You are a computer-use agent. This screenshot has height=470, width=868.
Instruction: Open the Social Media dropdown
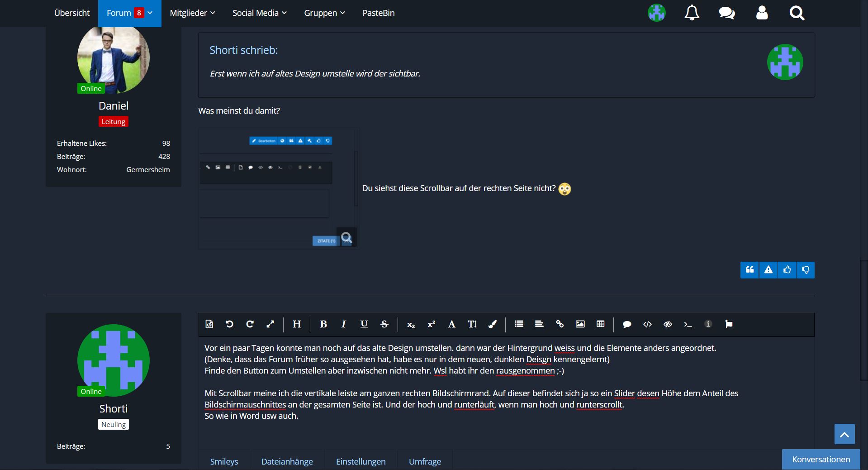pyautogui.click(x=259, y=13)
